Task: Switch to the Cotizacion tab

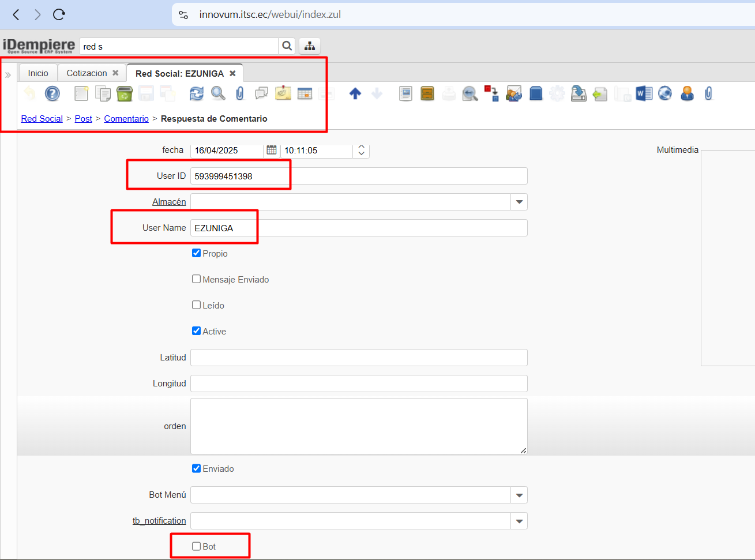Action: click(87, 73)
